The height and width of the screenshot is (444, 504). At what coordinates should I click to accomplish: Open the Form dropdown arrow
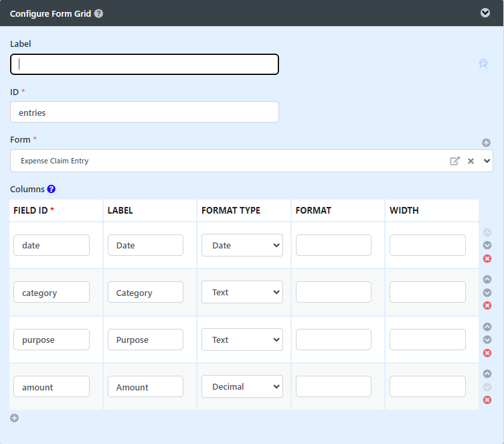pos(487,161)
